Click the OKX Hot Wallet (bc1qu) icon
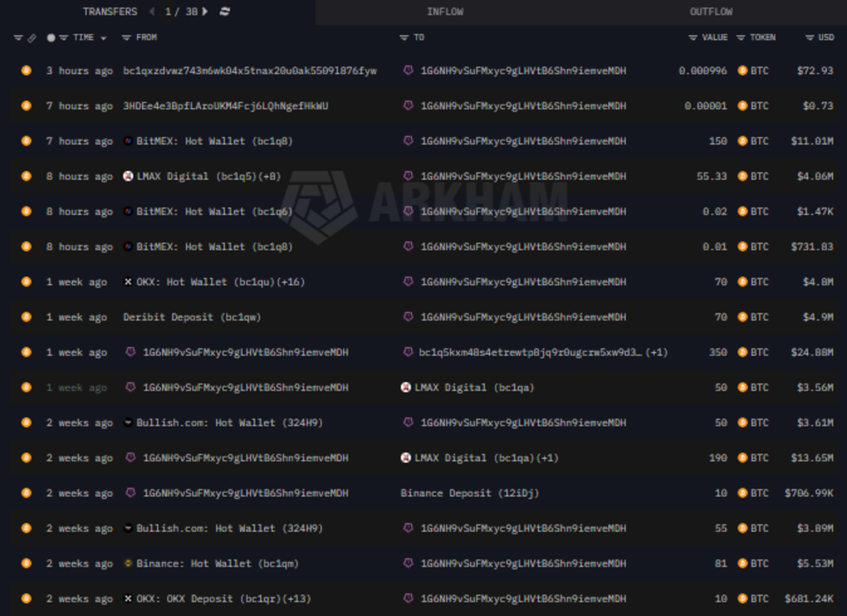847x616 pixels. pyautogui.click(x=129, y=282)
